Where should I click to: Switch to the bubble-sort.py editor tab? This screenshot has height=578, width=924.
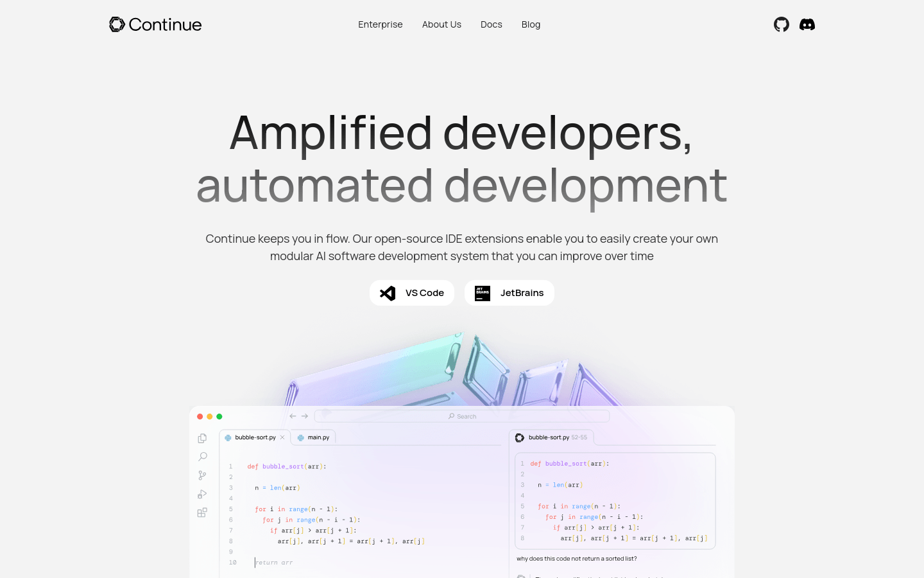click(x=255, y=437)
